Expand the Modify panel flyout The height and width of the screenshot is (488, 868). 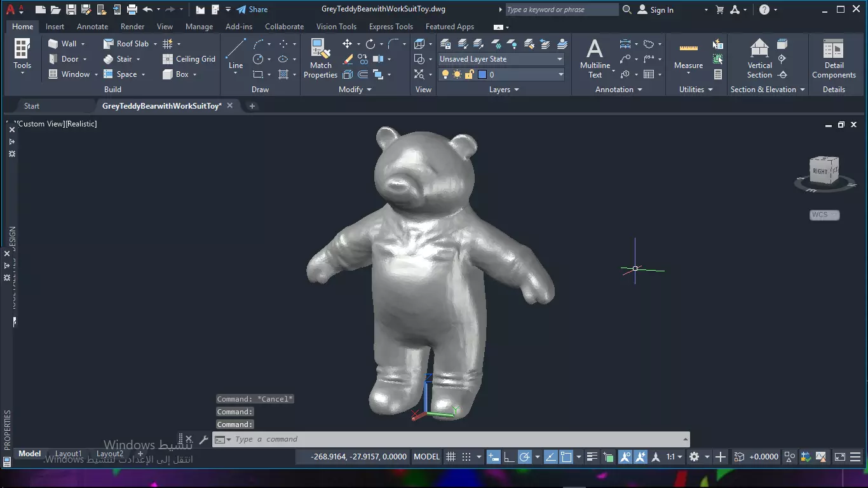369,90
